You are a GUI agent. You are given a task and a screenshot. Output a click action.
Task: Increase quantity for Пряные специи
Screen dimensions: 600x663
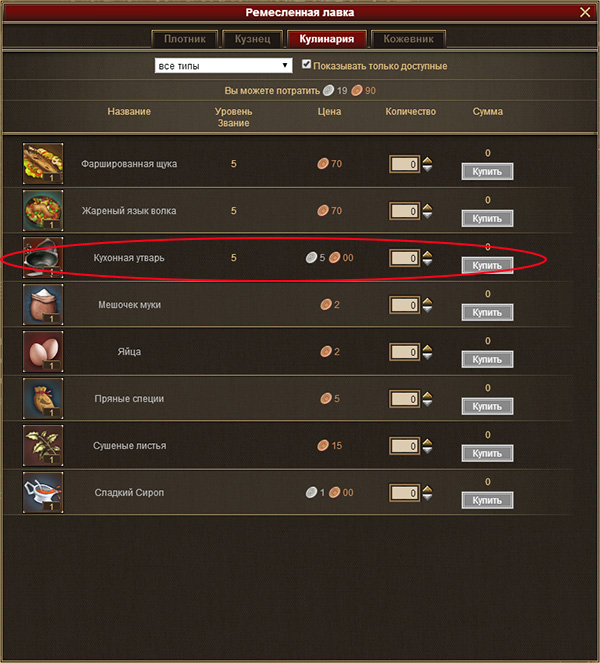(427, 395)
